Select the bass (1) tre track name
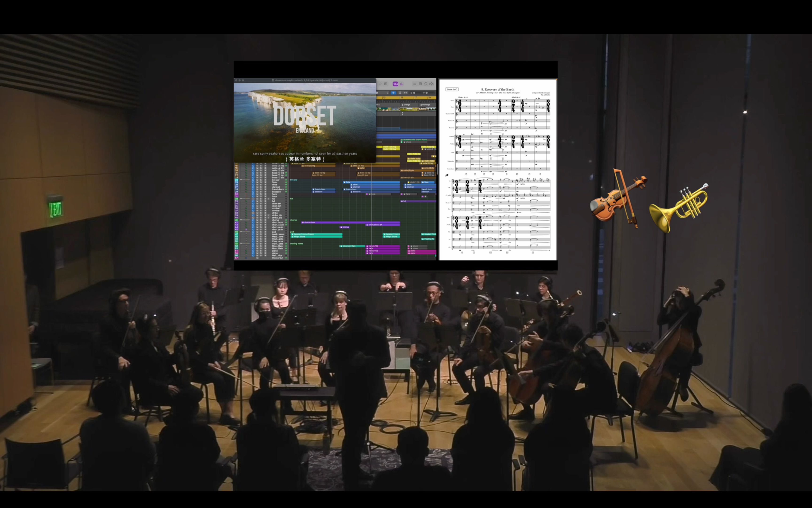This screenshot has height=508, width=812. coord(278,175)
